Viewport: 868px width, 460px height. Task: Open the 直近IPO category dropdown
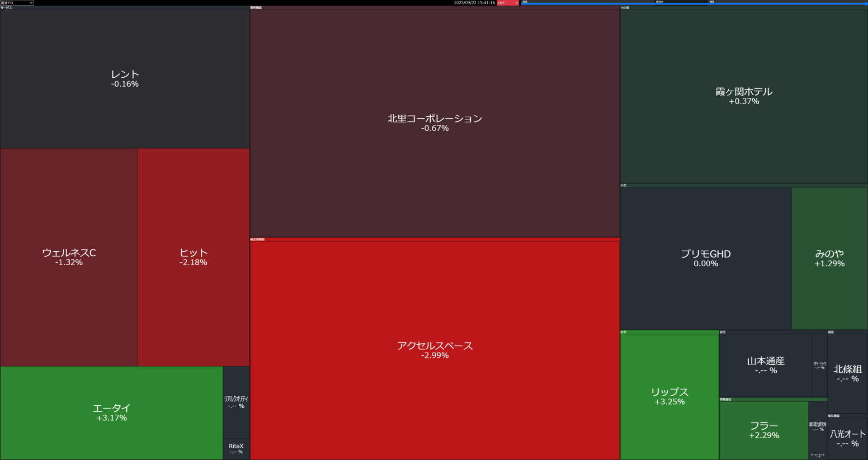click(17, 3)
